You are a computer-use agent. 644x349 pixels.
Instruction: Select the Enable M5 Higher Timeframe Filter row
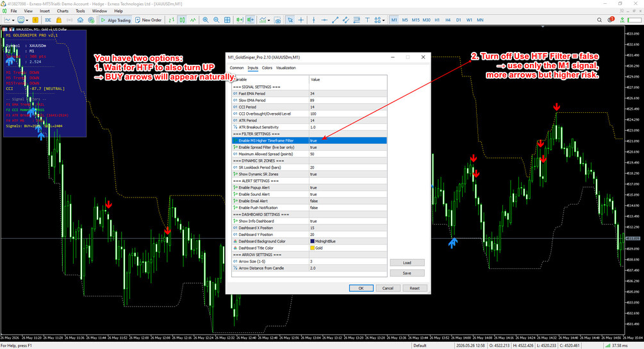coord(310,140)
